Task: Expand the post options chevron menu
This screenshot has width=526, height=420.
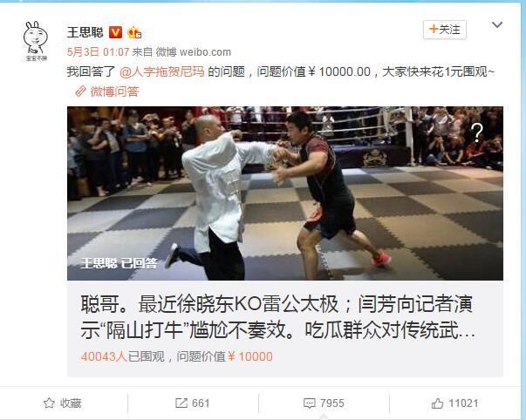Action: pos(497,24)
